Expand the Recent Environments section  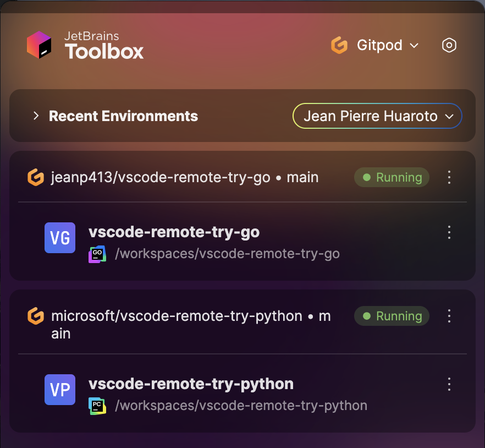[x=36, y=116]
